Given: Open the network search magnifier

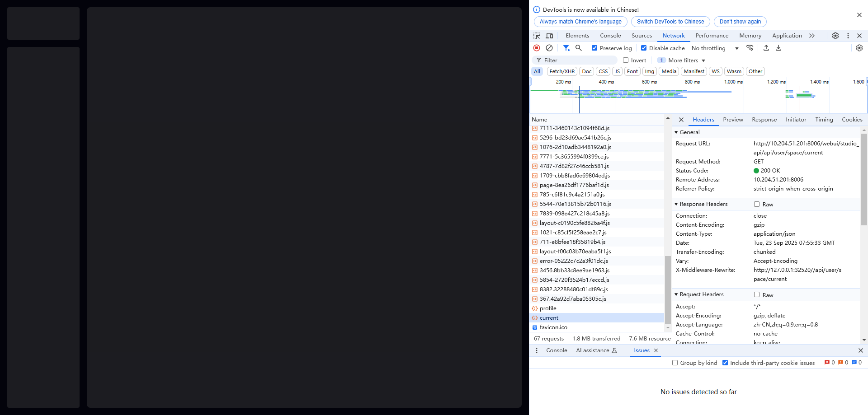Looking at the screenshot, I should pos(578,48).
